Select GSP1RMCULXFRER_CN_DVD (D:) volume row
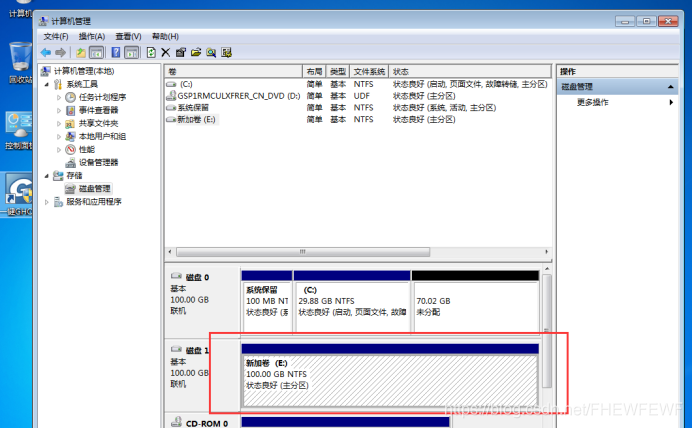The width and height of the screenshot is (693, 428). click(x=357, y=96)
